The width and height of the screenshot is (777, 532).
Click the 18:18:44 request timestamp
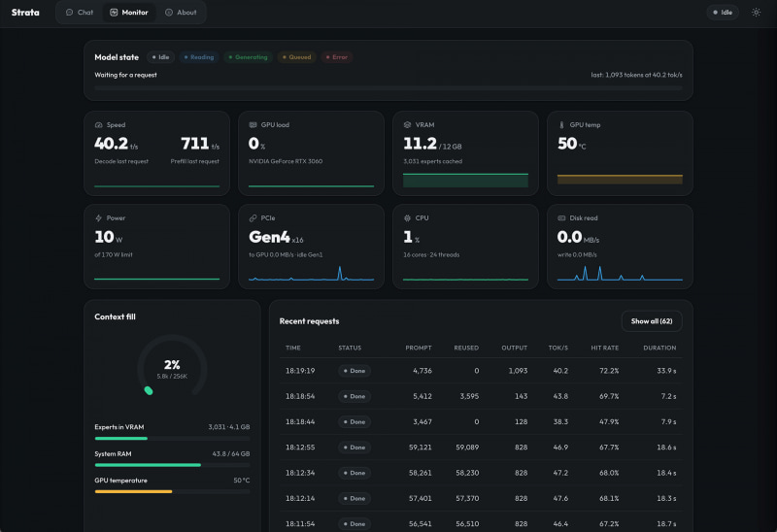coord(300,421)
